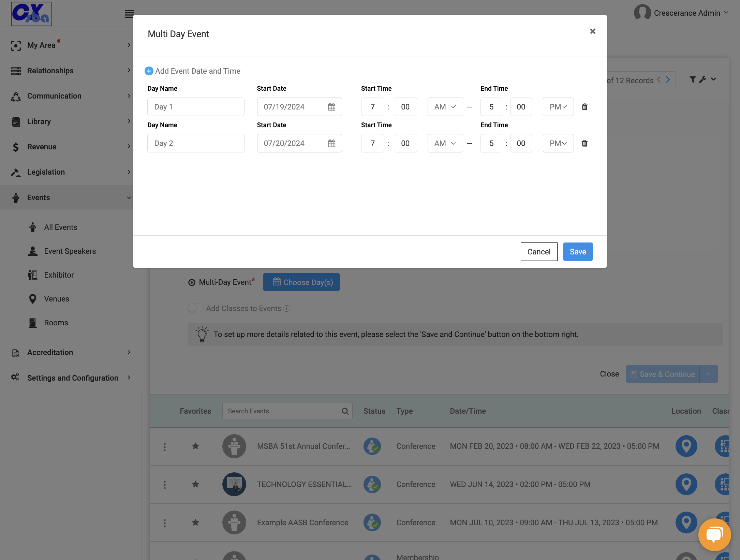
Task: Open location pin for TECHNOLOGY ESSENTIALS event
Action: pyautogui.click(x=686, y=484)
